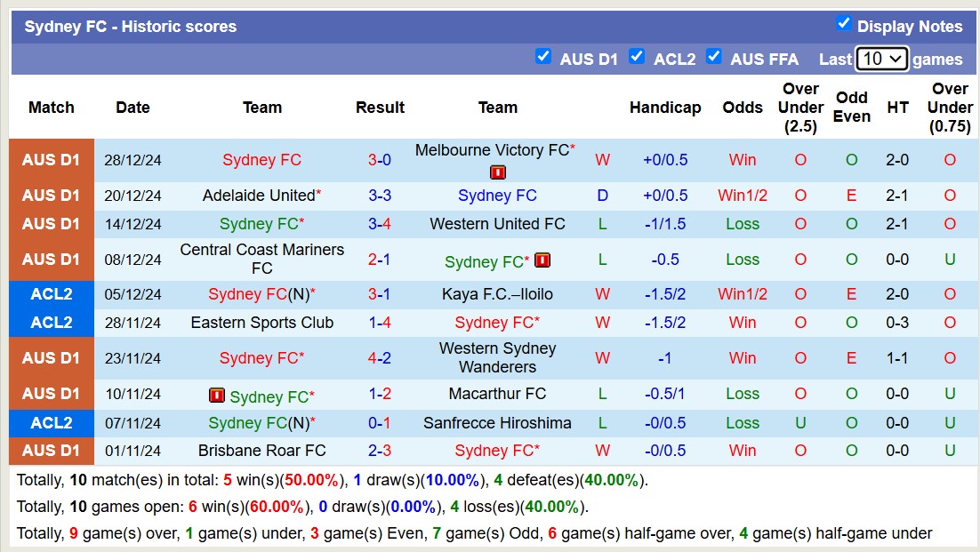This screenshot has width=980, height=552.
Task: Uncheck the Display Notes checkbox
Action: pyautogui.click(x=844, y=25)
